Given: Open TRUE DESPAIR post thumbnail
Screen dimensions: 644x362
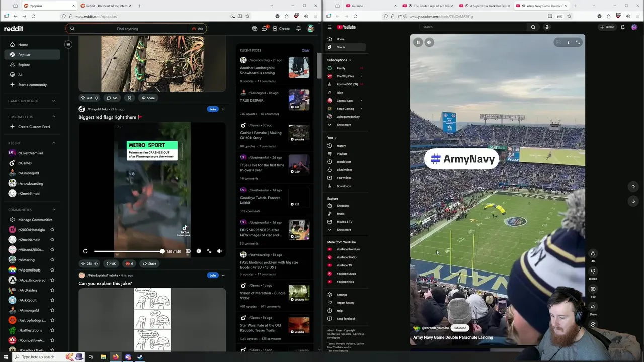Looking at the screenshot, I should point(299,100).
